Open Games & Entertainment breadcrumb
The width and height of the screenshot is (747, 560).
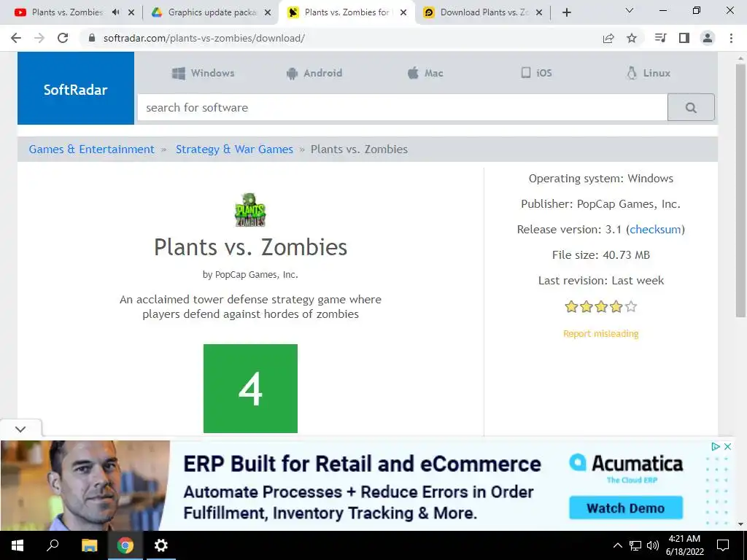pyautogui.click(x=91, y=149)
